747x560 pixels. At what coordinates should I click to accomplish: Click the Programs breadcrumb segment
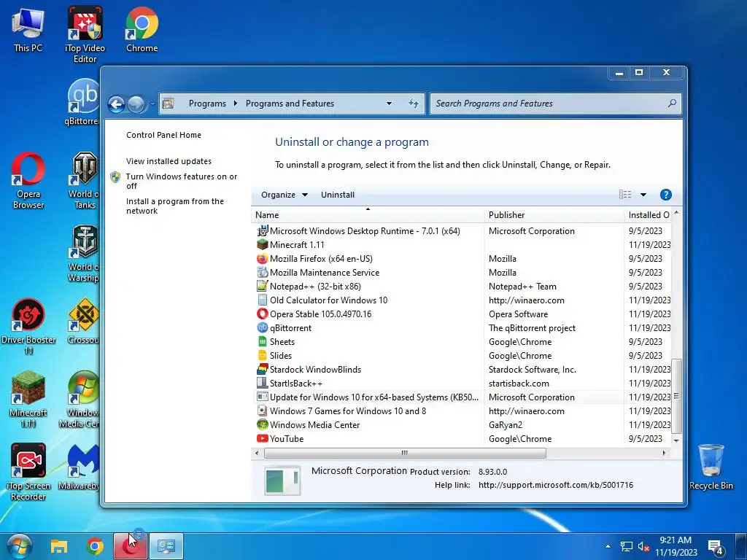[207, 104]
